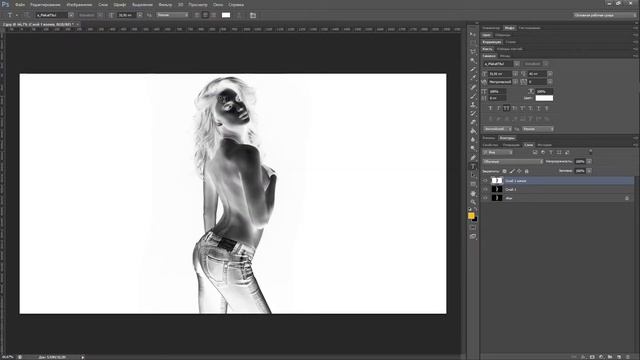Center text in options bar
This screenshot has width=640, height=360.
(x=205, y=15)
